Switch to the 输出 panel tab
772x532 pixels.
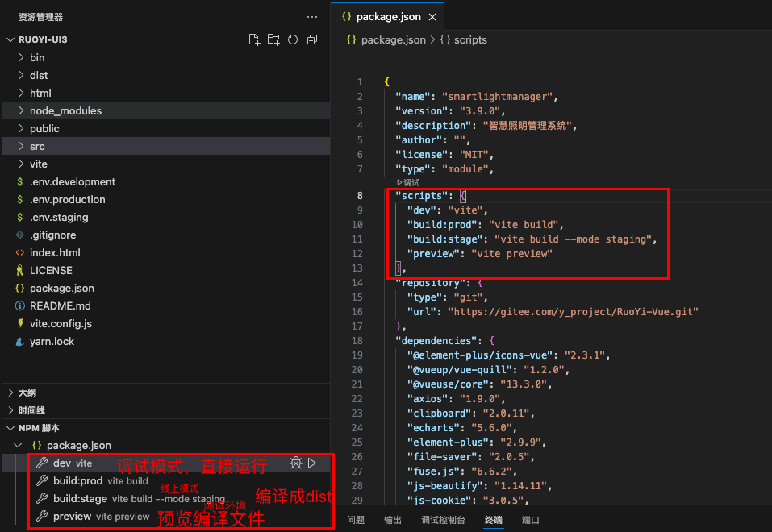pos(393,520)
